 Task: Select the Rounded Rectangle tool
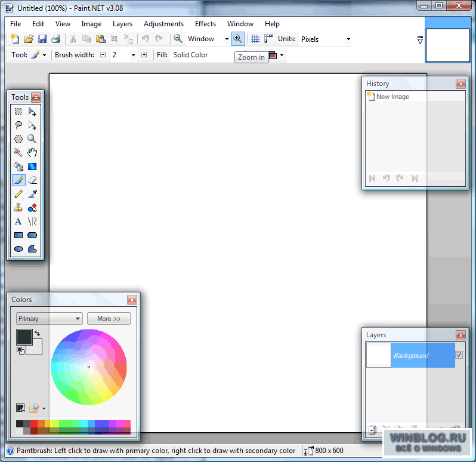pos(32,235)
